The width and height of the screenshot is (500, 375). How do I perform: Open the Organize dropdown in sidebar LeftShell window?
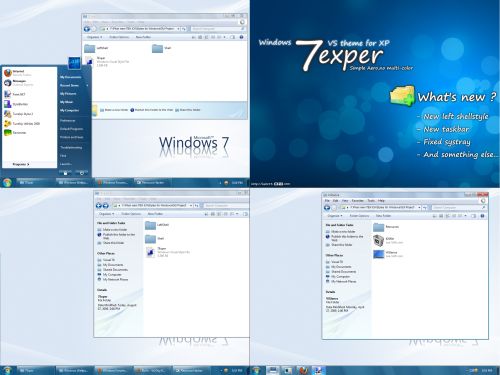(x=107, y=214)
